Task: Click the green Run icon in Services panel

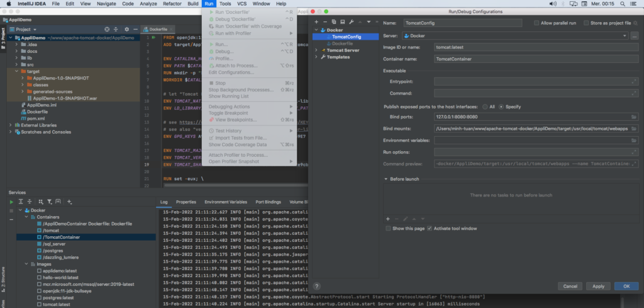Action: (x=11, y=202)
